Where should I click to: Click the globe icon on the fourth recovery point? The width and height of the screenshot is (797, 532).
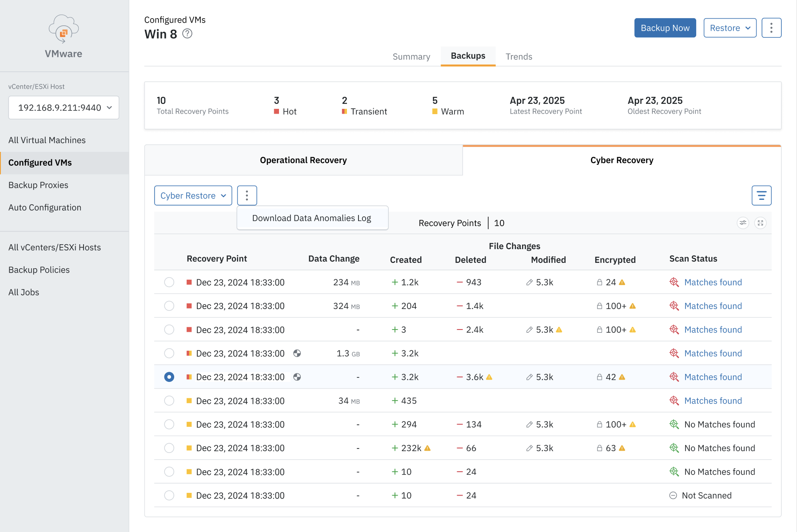[297, 353]
